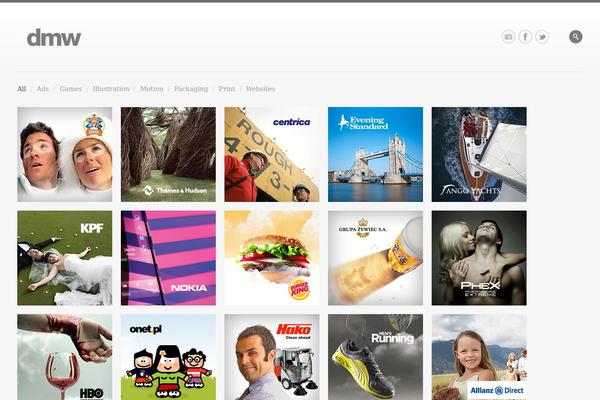600x400 pixels.
Task: Open the Grupa Żywiec beer thumbnail
Action: coord(375,258)
